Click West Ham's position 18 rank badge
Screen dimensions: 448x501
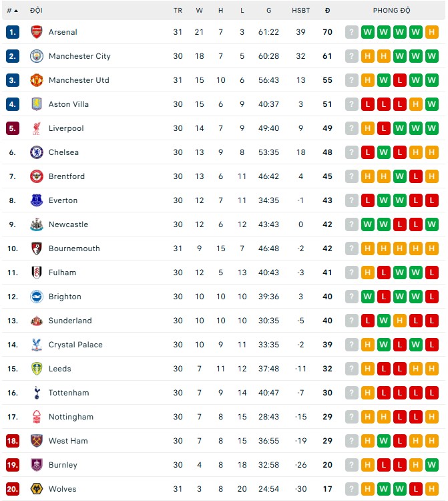click(x=13, y=441)
